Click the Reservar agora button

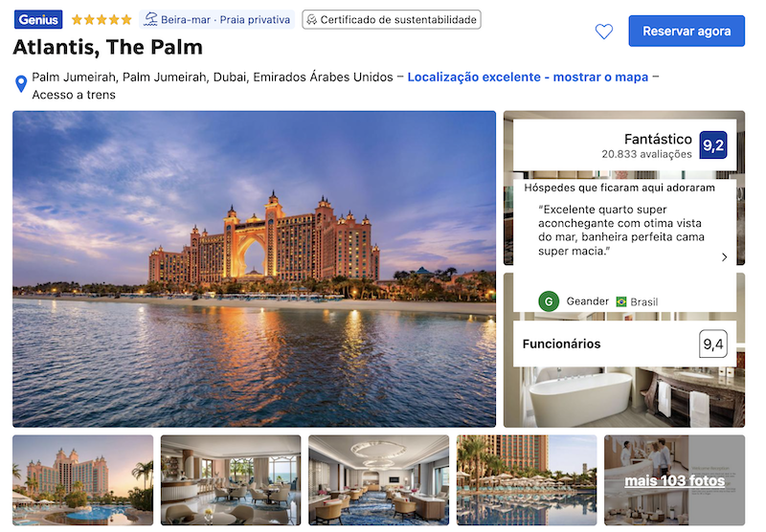pos(687,32)
